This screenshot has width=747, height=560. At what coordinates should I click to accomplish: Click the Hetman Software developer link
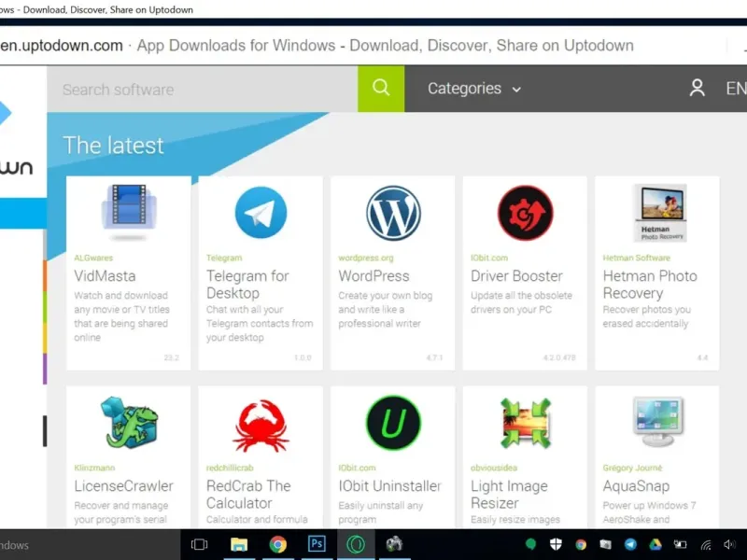(637, 258)
